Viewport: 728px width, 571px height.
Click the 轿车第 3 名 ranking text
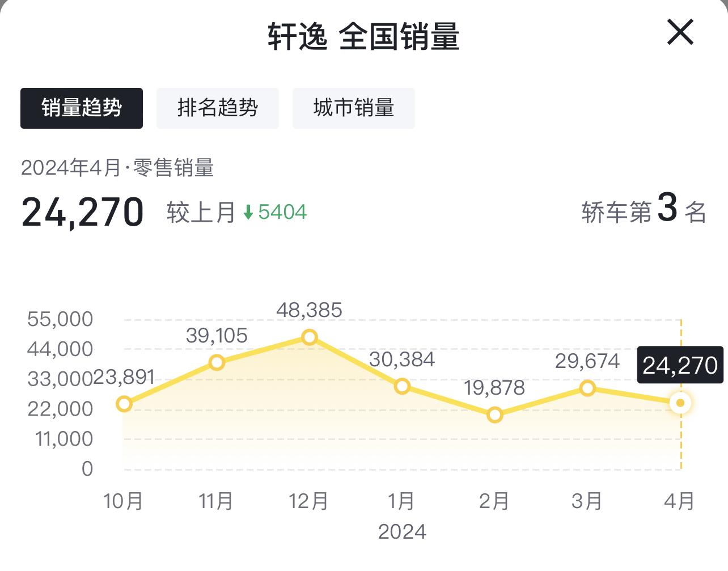point(644,209)
